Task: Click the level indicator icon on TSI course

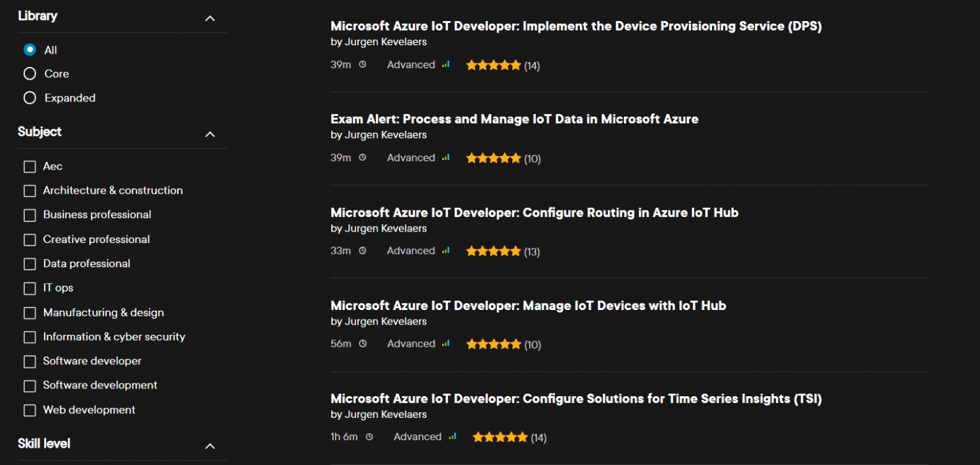Action: (x=453, y=437)
